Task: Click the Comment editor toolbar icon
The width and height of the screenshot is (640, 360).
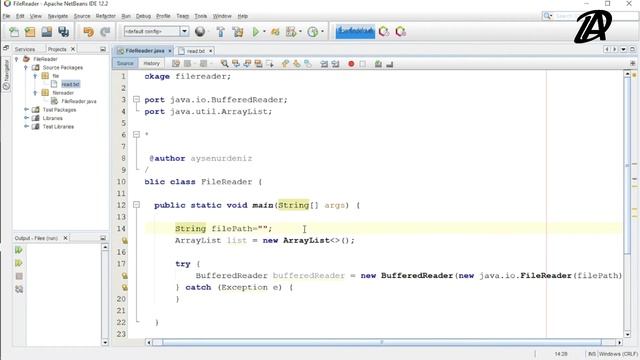Action: [378, 64]
